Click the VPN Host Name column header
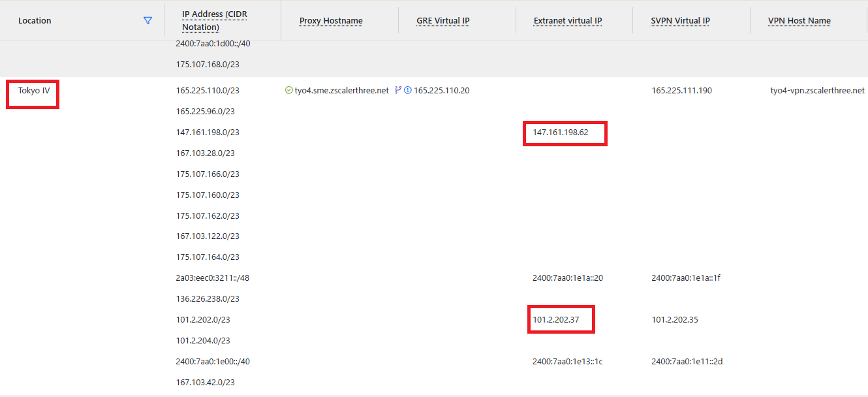 (x=799, y=21)
